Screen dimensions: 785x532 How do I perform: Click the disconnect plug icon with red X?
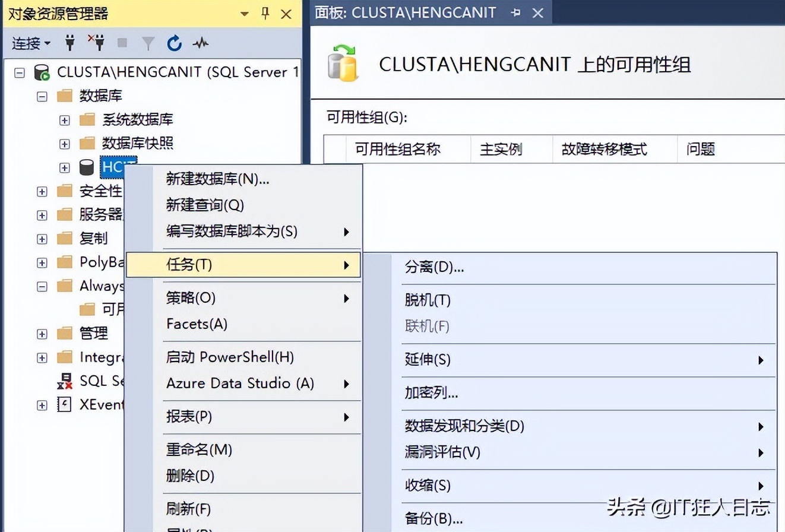[x=96, y=42]
